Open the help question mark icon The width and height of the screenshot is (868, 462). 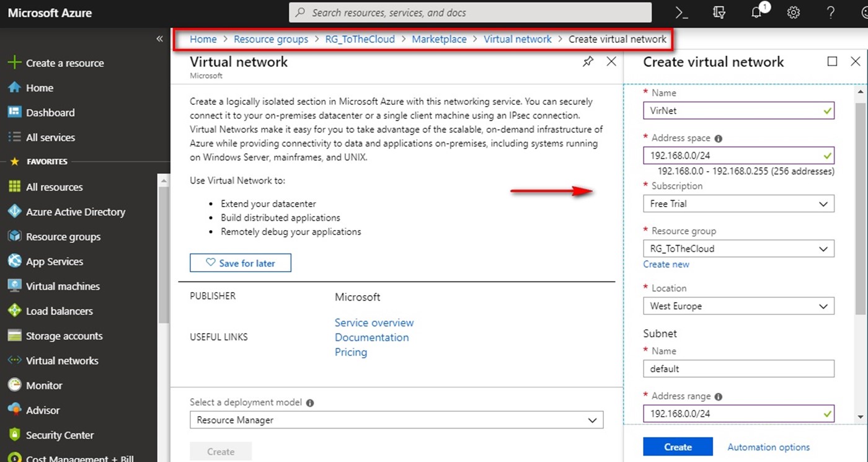coord(831,12)
